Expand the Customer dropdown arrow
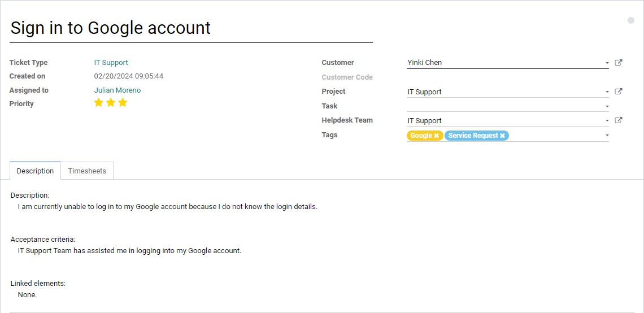The height and width of the screenshot is (313, 644). pos(607,63)
